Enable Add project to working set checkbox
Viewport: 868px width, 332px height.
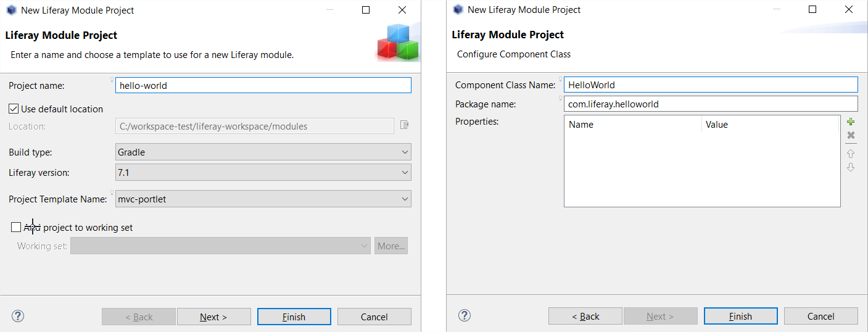[16, 227]
